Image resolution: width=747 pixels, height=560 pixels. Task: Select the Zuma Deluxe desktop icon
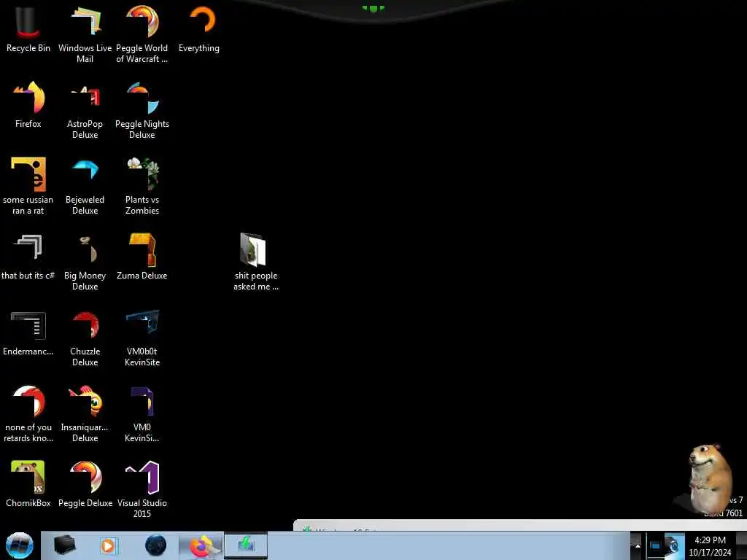142,257
